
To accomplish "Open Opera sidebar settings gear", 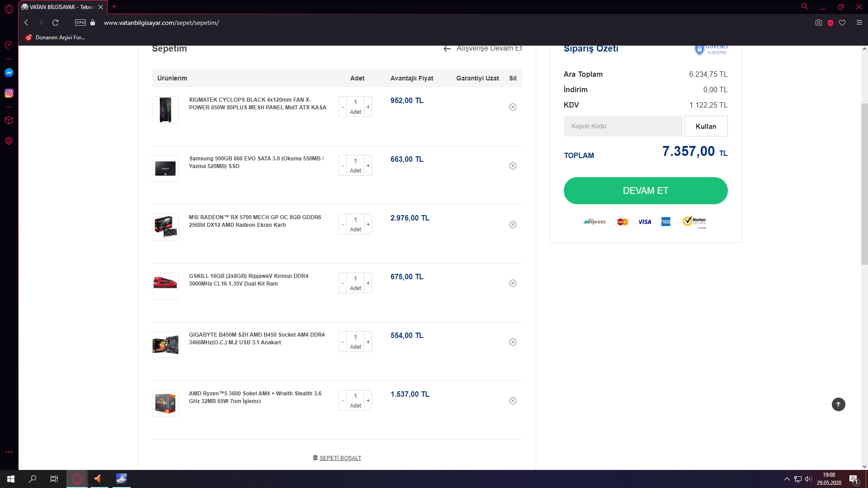I will [x=9, y=141].
